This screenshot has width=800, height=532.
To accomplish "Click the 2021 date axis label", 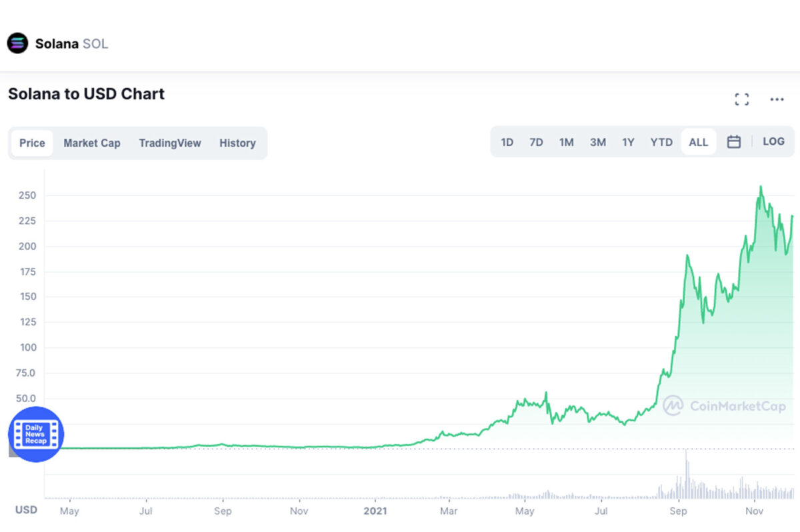I will pos(375,511).
